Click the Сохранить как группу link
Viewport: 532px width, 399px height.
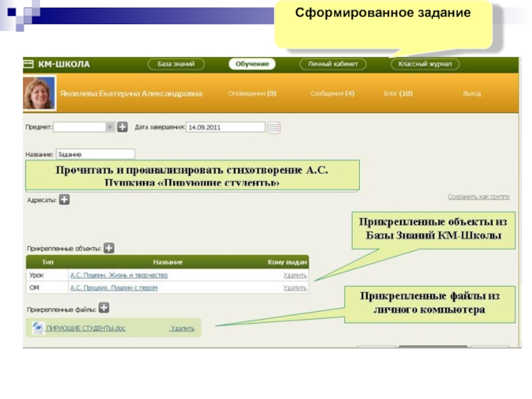click(479, 196)
